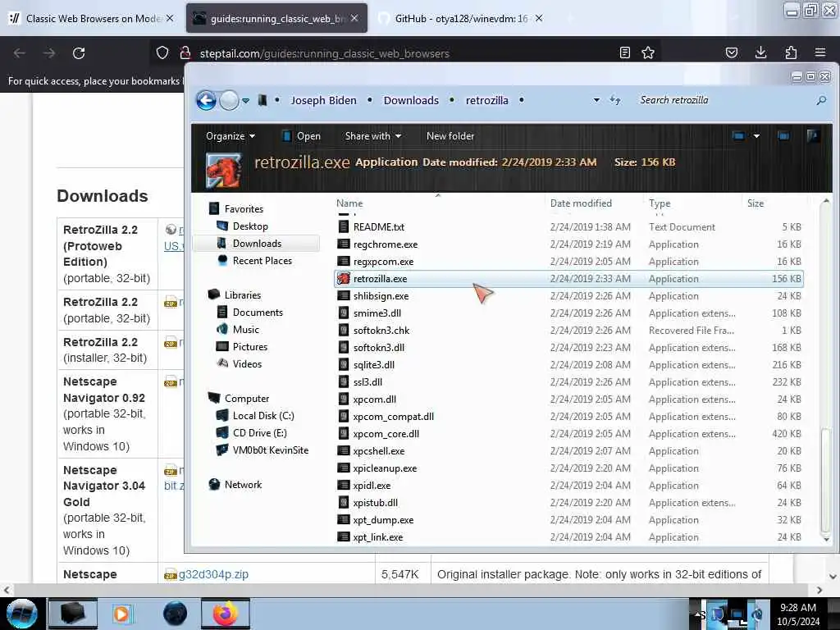Click the g32d304p.zip download link

[213, 574]
